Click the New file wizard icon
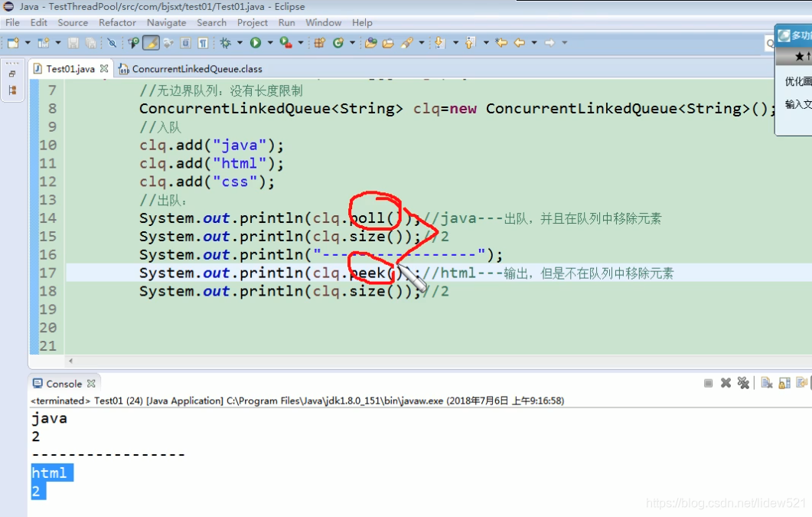Image resolution: width=812 pixels, height=517 pixels. point(14,43)
